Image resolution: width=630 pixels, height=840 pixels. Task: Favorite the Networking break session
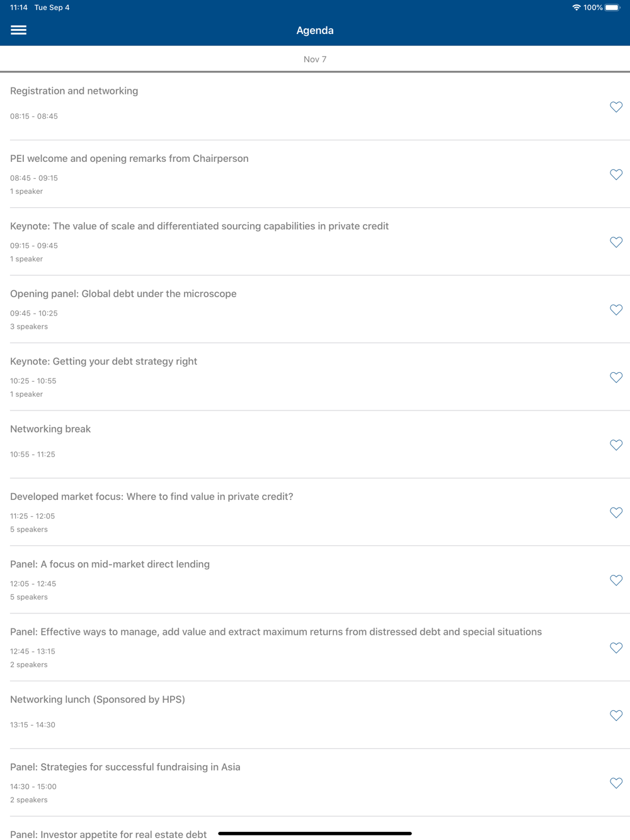point(616,445)
